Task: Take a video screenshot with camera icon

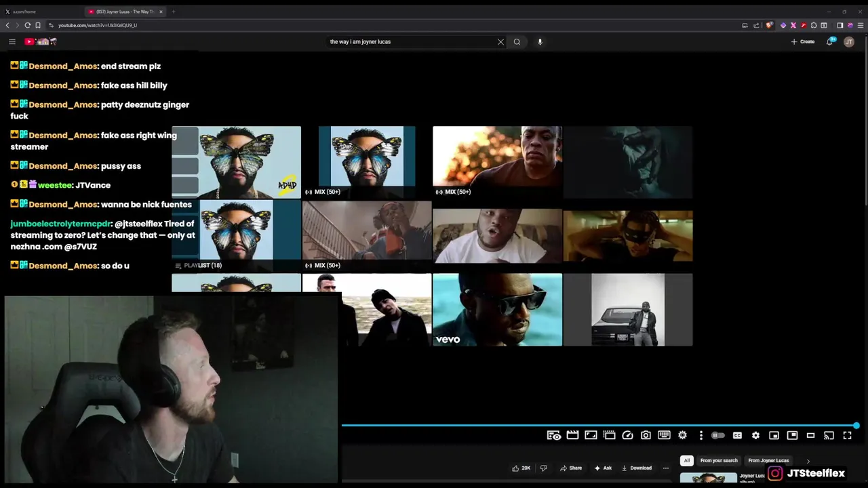Action: coord(646,435)
